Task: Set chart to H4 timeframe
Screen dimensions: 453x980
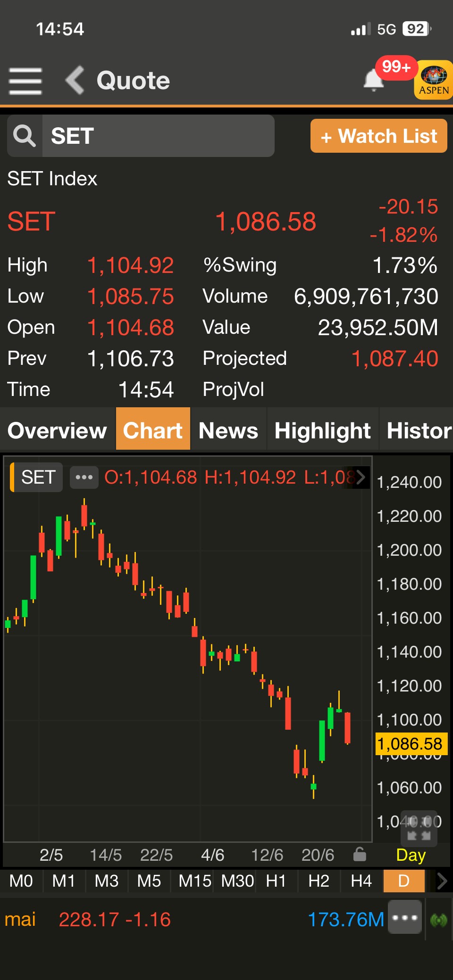Action: pos(361,881)
